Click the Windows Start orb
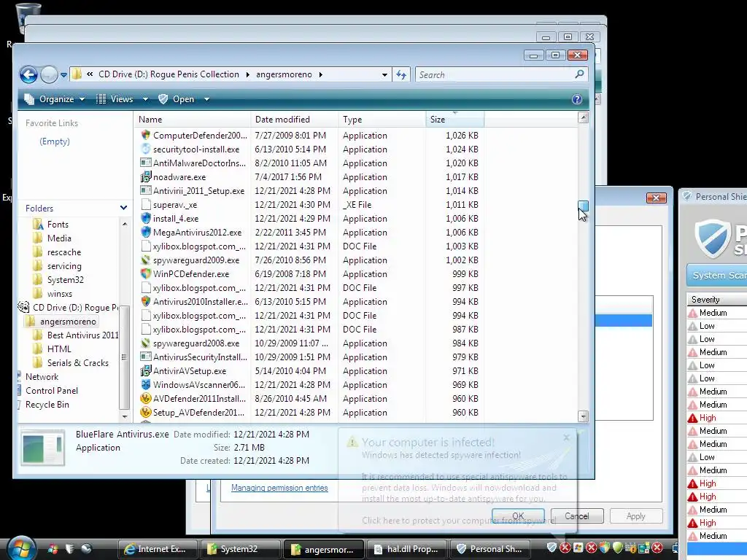 pos(22,548)
